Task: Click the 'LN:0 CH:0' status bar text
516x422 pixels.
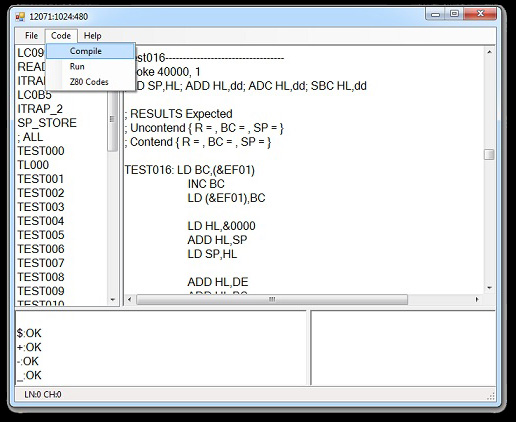Action: [x=43, y=395]
